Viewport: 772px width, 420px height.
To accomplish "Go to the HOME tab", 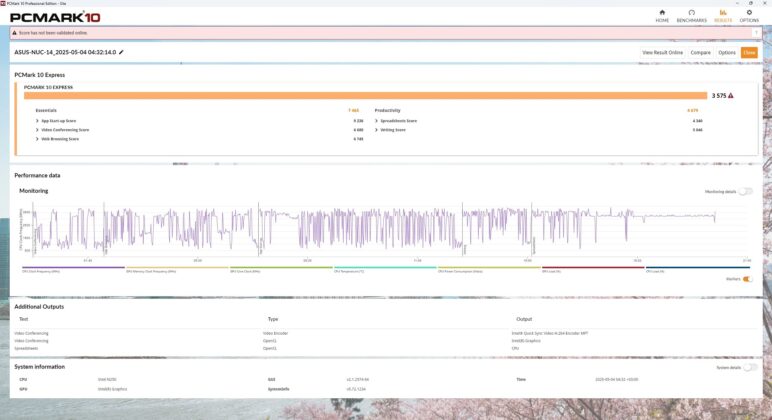I will [x=662, y=16].
